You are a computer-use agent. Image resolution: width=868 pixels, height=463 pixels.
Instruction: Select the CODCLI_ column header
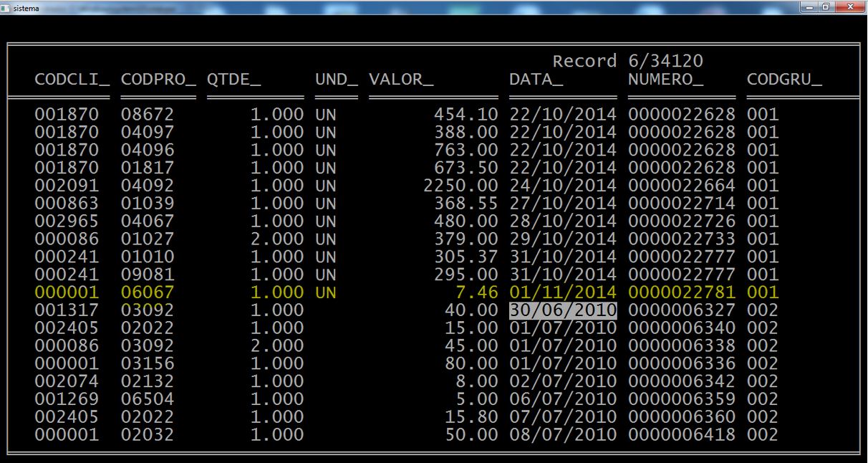pyautogui.click(x=72, y=80)
